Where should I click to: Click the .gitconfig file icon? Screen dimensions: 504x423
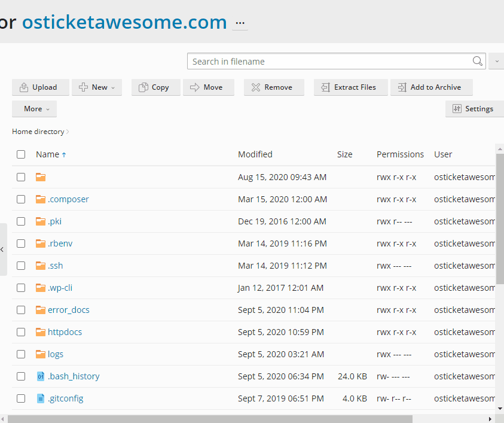click(x=41, y=398)
